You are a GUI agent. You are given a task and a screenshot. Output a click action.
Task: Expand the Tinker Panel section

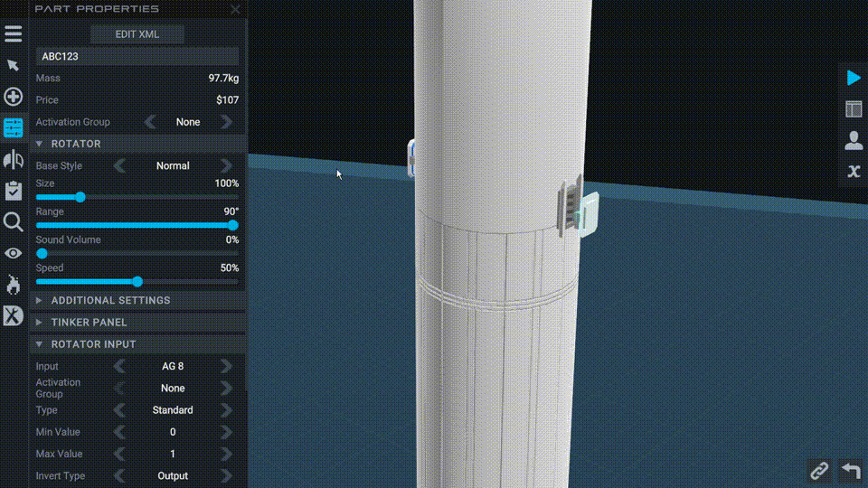click(40, 322)
